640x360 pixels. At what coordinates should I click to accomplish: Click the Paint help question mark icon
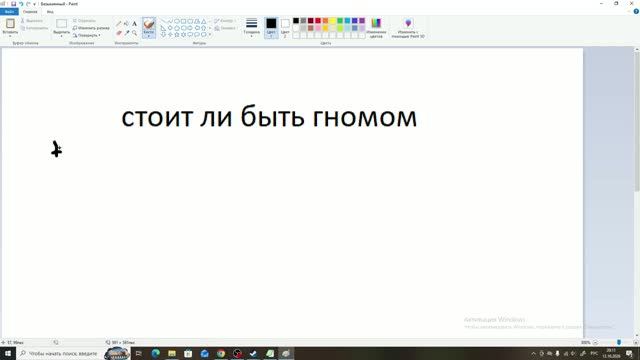636,11
